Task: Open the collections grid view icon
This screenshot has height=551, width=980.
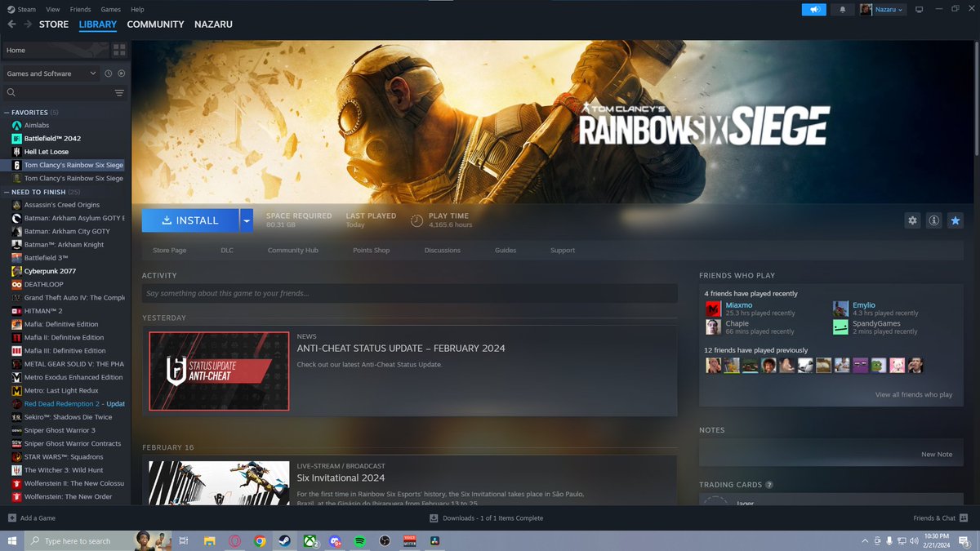Action: (x=119, y=51)
